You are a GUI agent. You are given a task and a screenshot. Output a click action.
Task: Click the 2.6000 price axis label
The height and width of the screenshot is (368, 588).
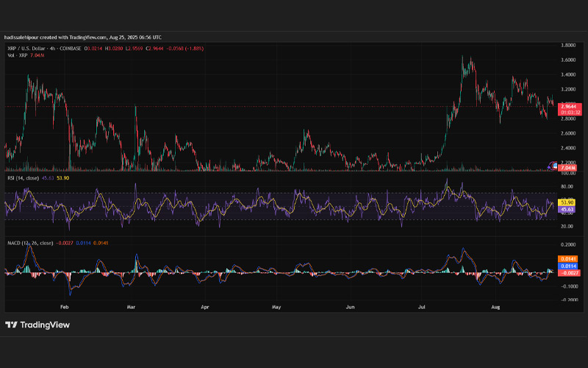click(x=568, y=133)
